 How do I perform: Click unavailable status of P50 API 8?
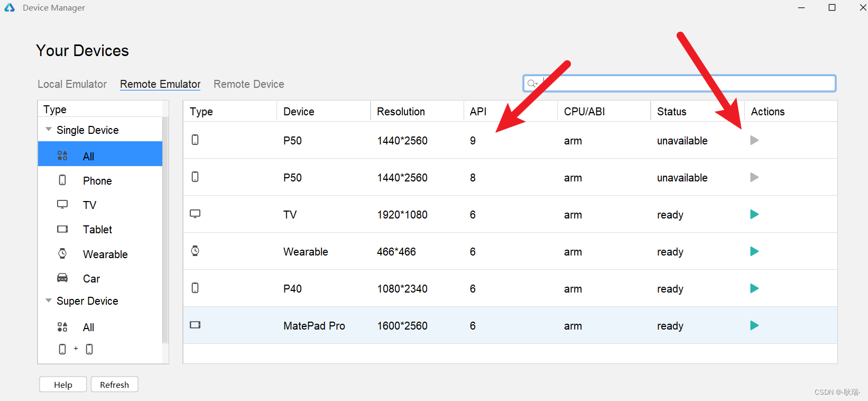coord(682,178)
